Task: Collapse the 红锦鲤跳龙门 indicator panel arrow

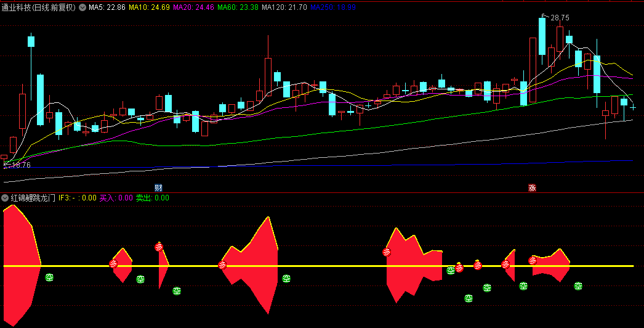Action: coord(5,198)
